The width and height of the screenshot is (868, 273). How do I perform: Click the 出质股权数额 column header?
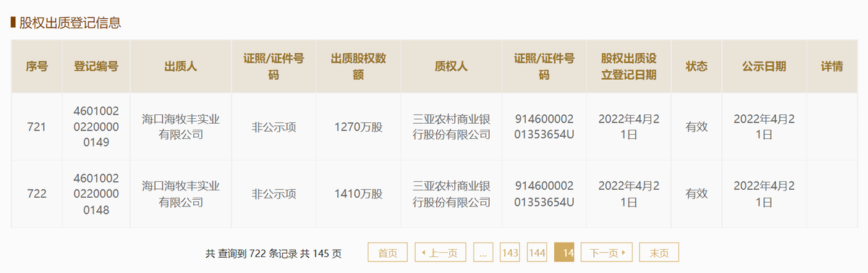click(x=358, y=67)
